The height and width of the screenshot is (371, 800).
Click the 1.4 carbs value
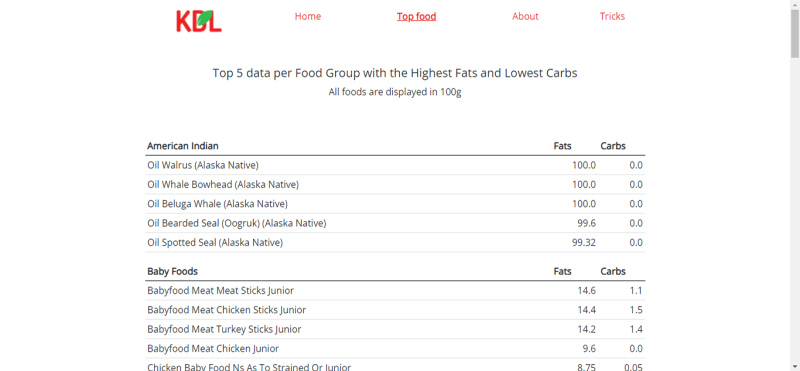636,330
